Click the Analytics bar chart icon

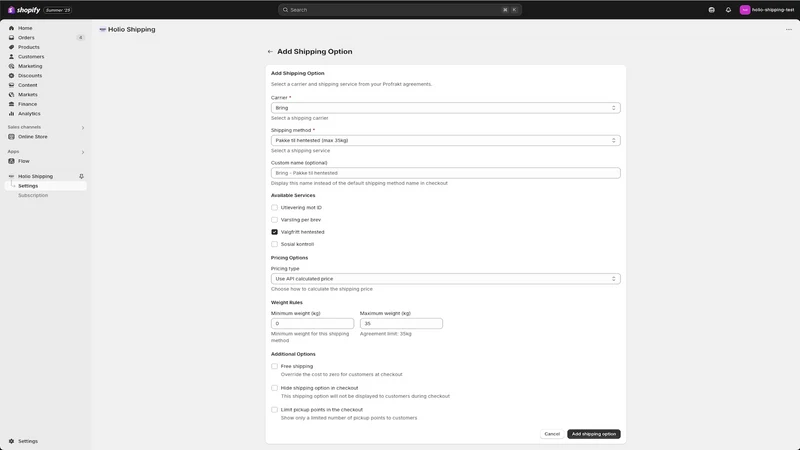(x=11, y=114)
